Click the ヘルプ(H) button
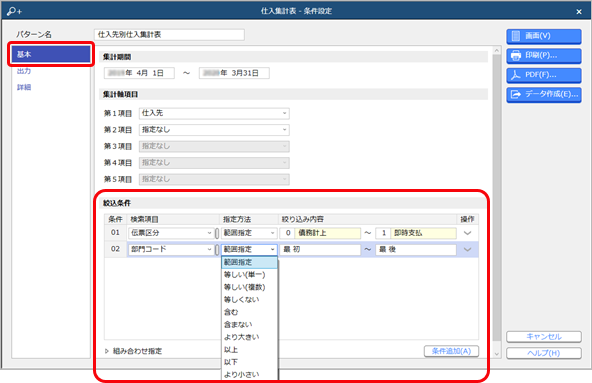592x383 pixels. tap(544, 353)
